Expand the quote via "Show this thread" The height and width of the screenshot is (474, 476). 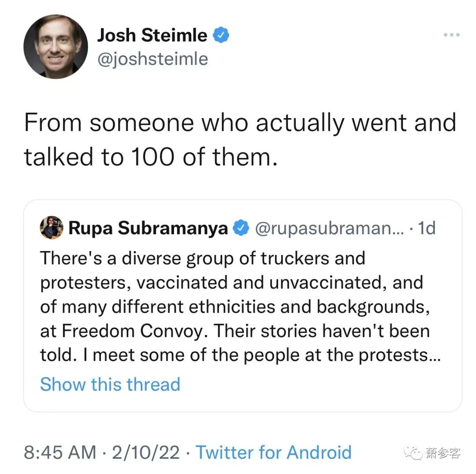(110, 384)
